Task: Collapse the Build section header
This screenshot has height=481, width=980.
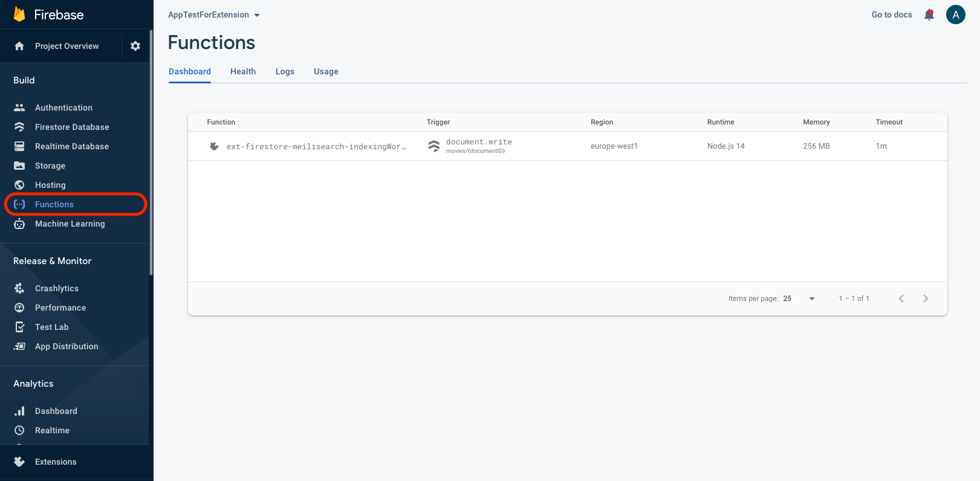Action: [24, 80]
